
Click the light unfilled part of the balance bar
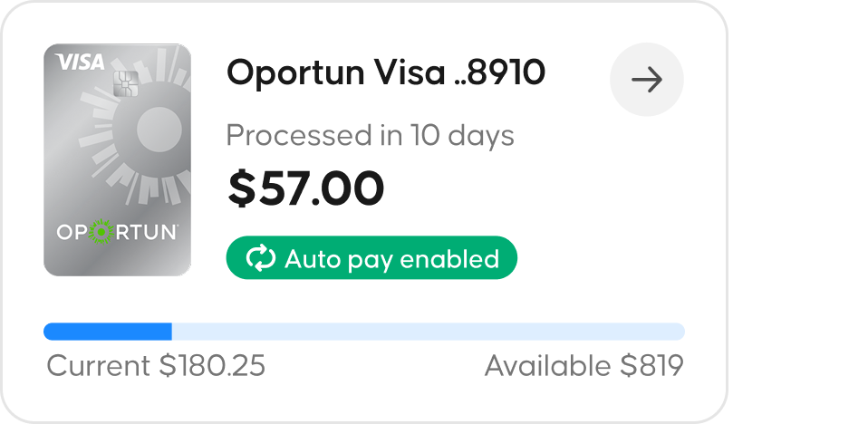coord(428,331)
